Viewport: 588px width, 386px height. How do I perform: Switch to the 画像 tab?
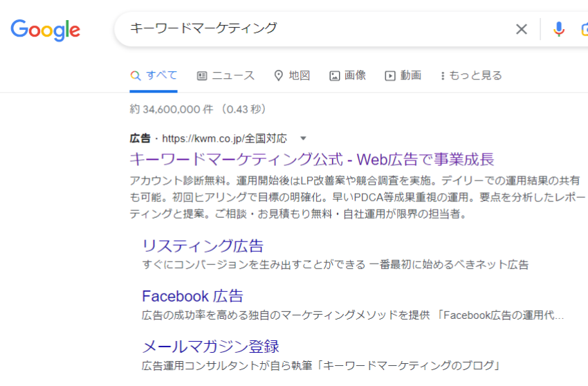point(348,75)
